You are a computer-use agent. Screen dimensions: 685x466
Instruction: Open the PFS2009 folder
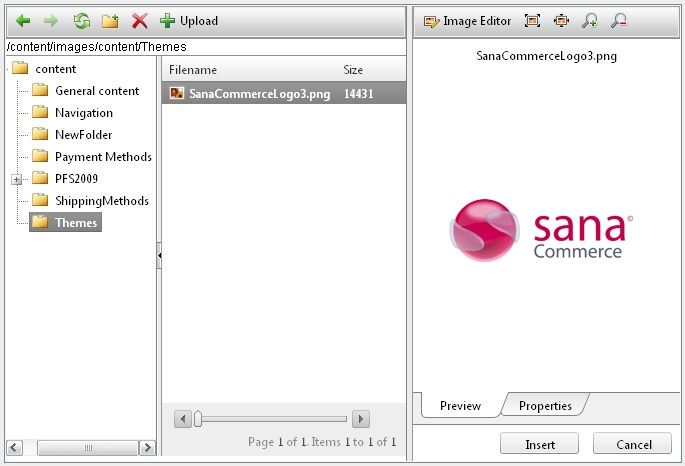[76, 179]
